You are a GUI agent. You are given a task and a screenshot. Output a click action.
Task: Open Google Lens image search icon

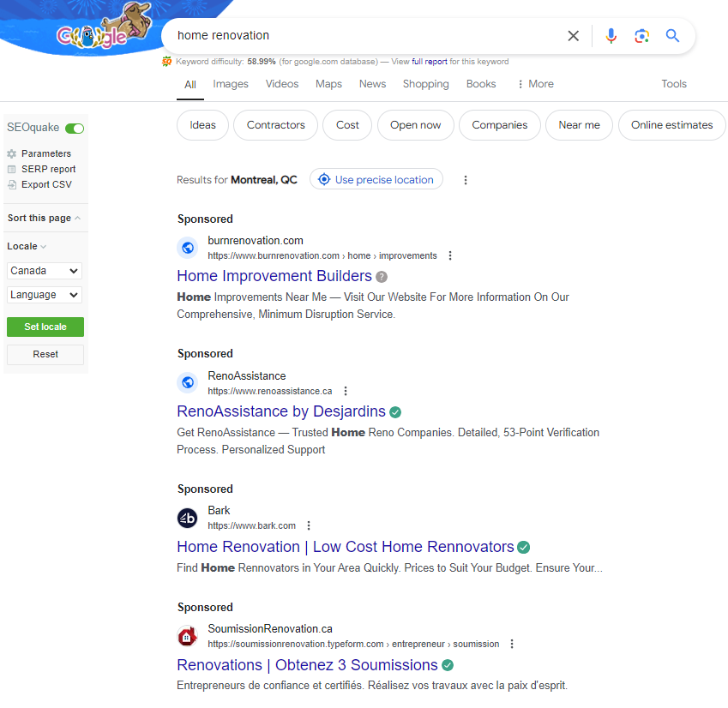coord(642,36)
